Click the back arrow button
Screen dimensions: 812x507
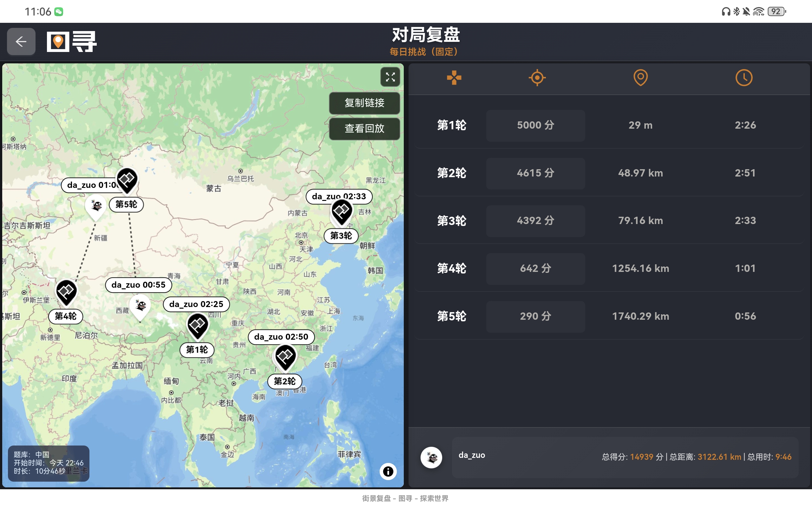pyautogui.click(x=21, y=42)
